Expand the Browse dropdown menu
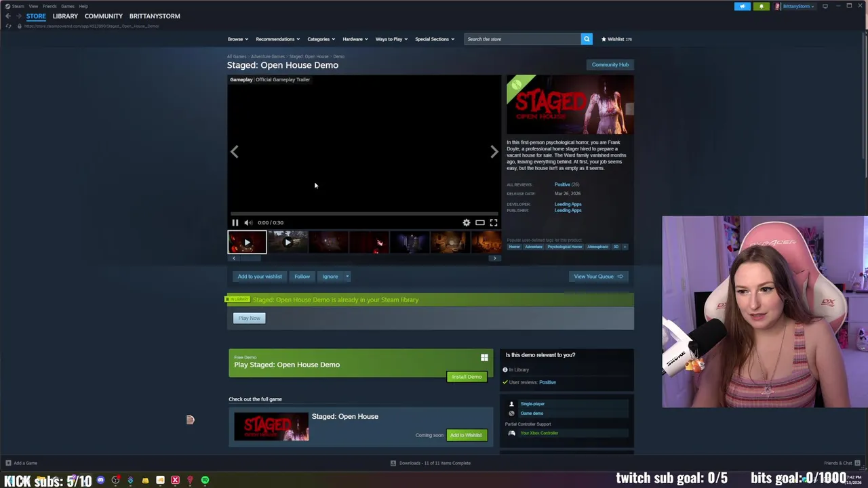Viewport: 868px width, 488px height. pyautogui.click(x=238, y=39)
